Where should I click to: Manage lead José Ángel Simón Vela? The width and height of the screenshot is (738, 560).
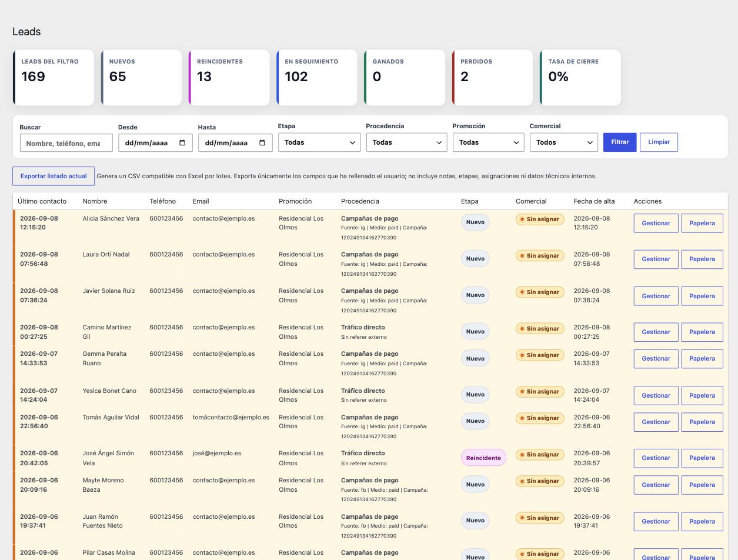[656, 458]
